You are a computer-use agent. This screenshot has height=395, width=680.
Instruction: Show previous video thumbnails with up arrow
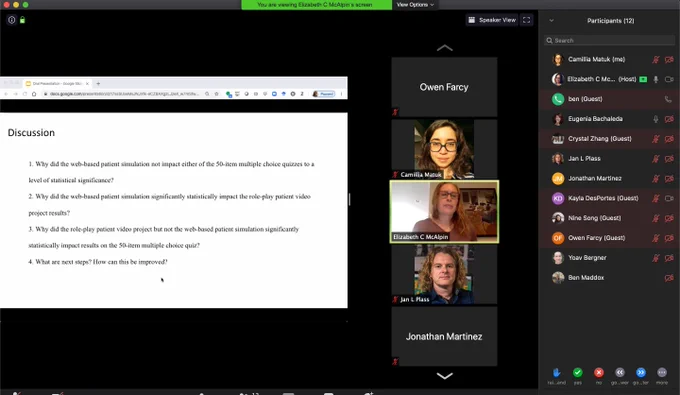(445, 48)
